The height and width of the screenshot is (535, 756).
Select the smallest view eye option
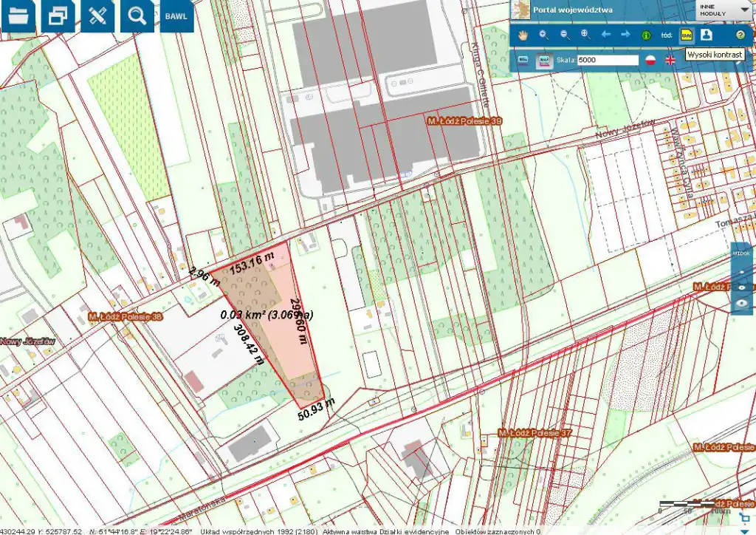(742, 272)
